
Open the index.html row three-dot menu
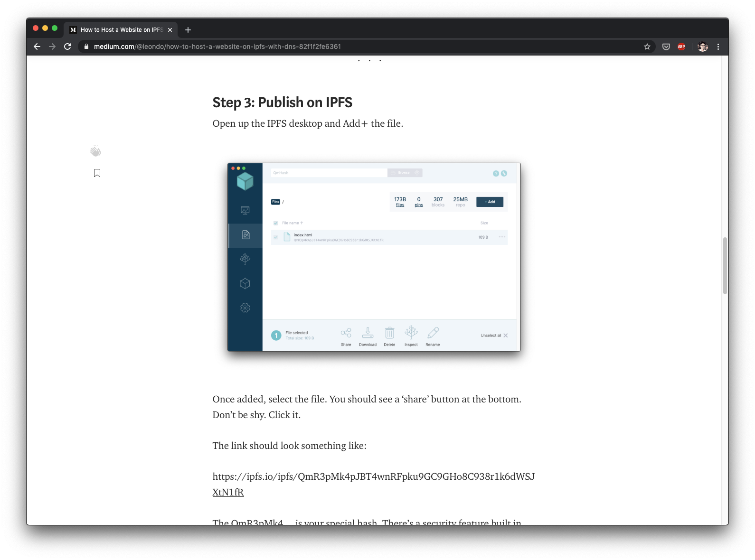(502, 237)
